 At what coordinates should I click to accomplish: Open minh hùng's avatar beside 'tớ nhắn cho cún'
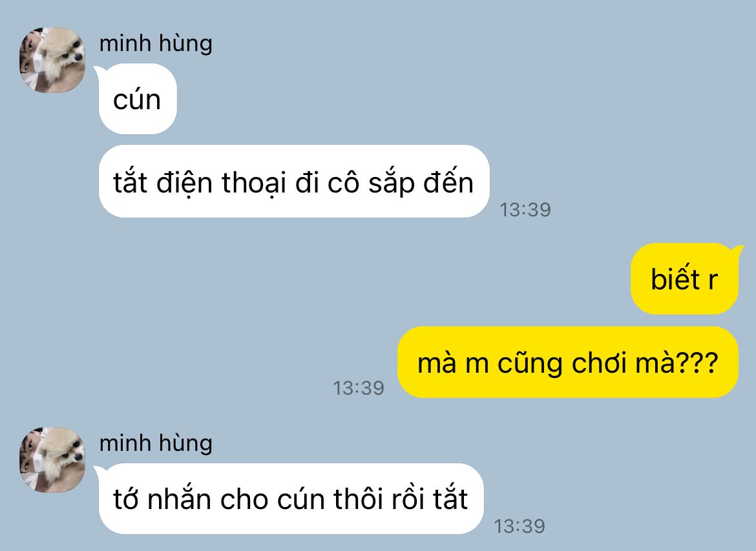(x=52, y=460)
